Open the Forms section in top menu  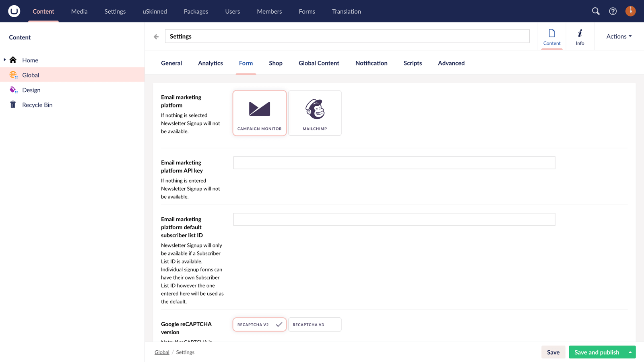[x=307, y=11]
